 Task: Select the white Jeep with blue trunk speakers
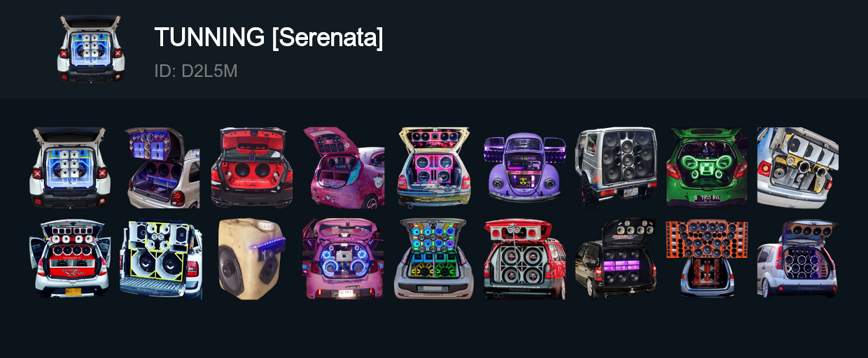tap(70, 168)
